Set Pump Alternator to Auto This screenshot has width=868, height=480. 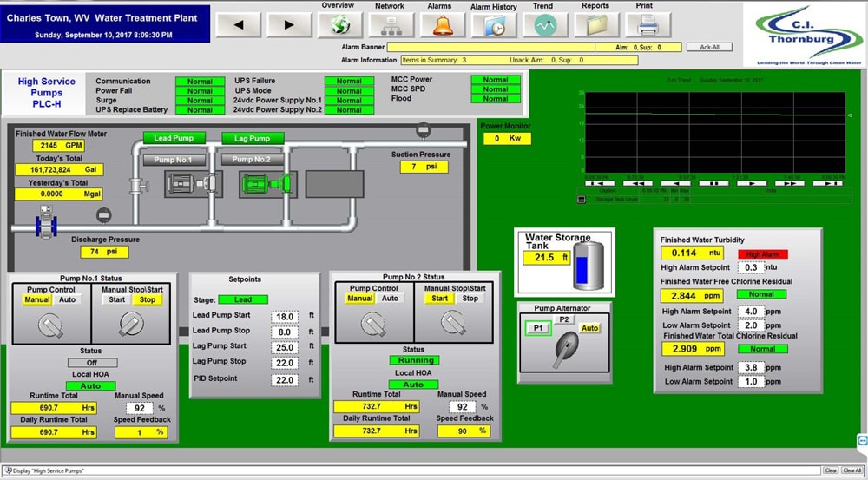589,328
